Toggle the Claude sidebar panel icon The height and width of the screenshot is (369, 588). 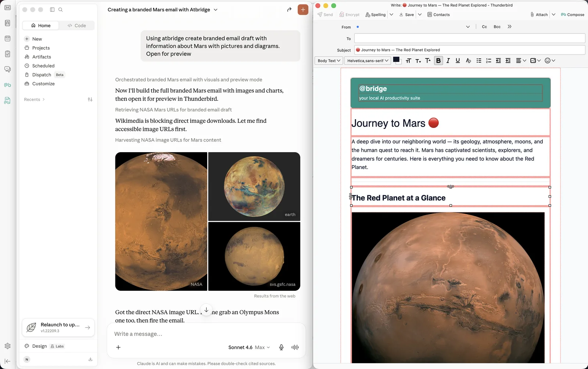point(52,10)
